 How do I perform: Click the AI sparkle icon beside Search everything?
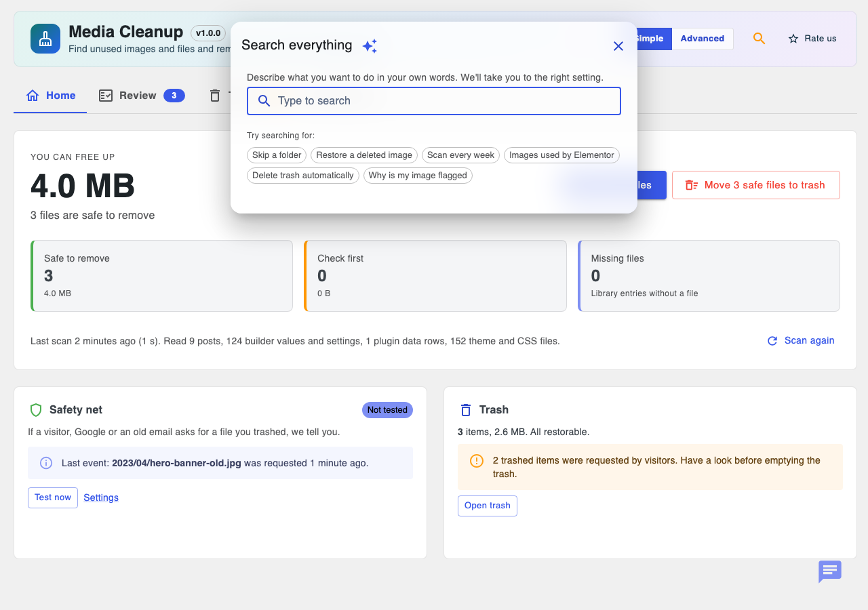pos(370,46)
